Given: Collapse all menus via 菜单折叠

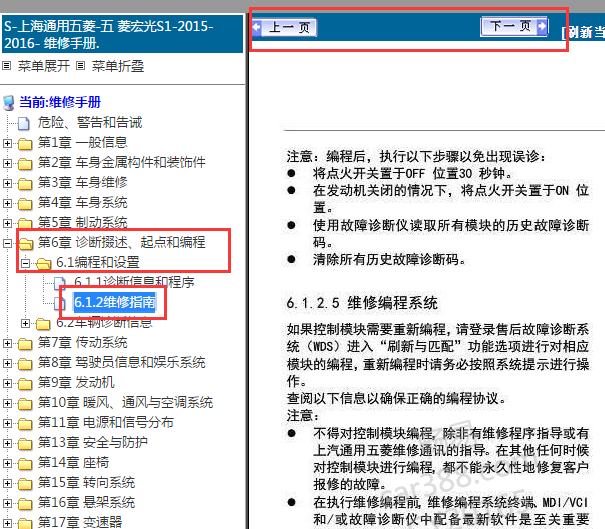Looking at the screenshot, I should coord(118,66).
